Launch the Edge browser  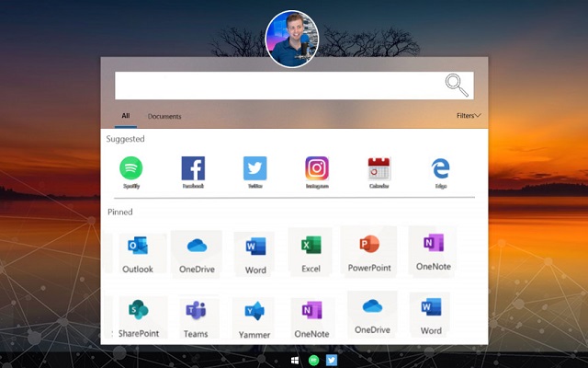[441, 168]
